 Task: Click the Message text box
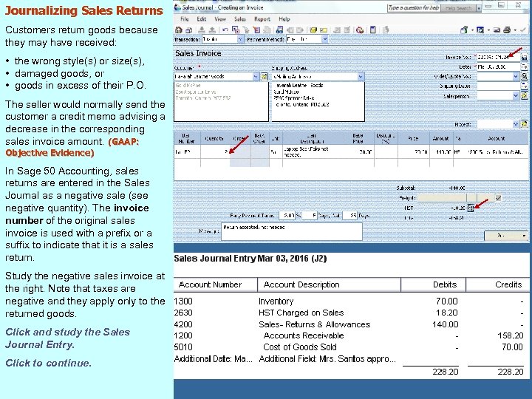(292, 231)
